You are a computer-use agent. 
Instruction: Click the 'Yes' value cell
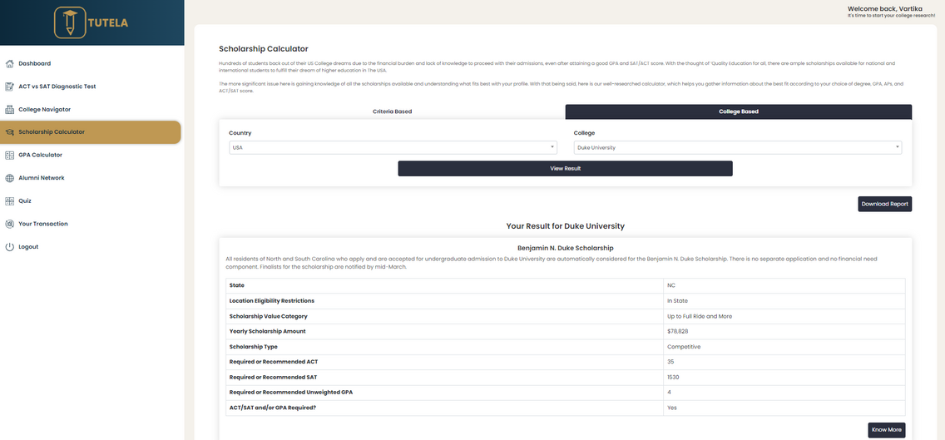point(784,408)
